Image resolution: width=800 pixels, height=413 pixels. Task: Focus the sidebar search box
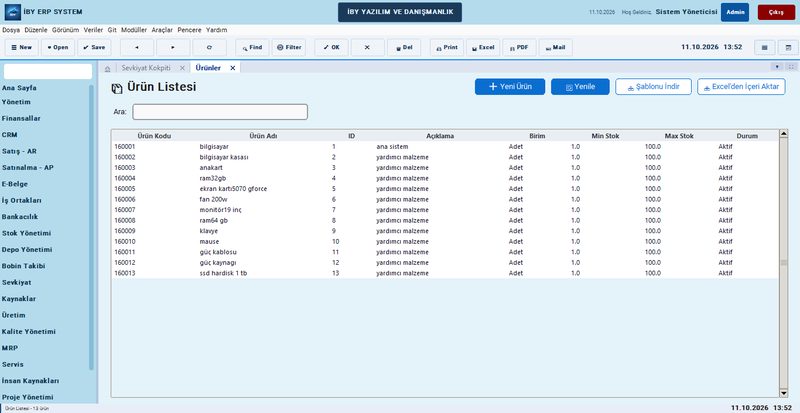click(x=48, y=71)
